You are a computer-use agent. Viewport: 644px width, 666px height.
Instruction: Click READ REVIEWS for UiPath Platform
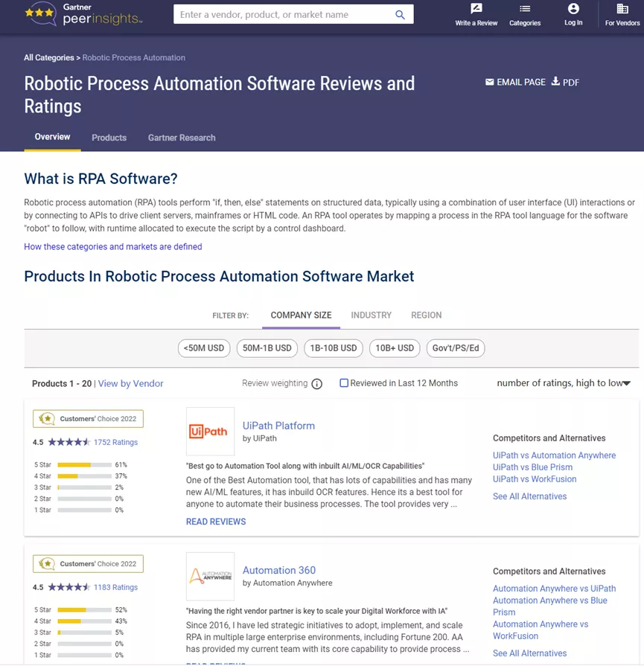216,522
